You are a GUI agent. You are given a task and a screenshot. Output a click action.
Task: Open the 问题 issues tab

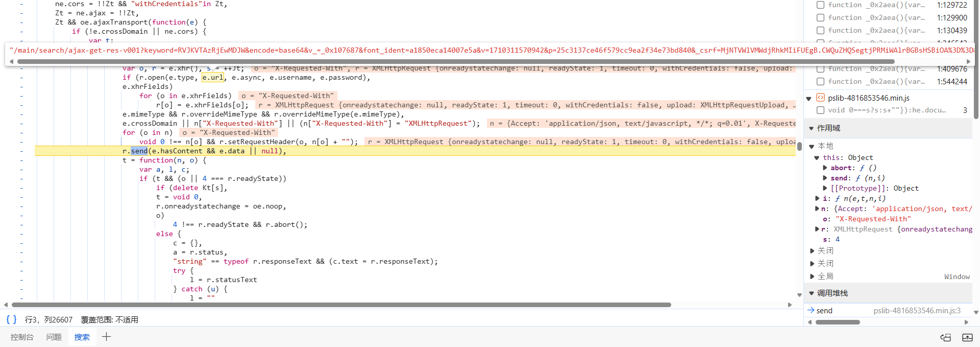[54, 337]
